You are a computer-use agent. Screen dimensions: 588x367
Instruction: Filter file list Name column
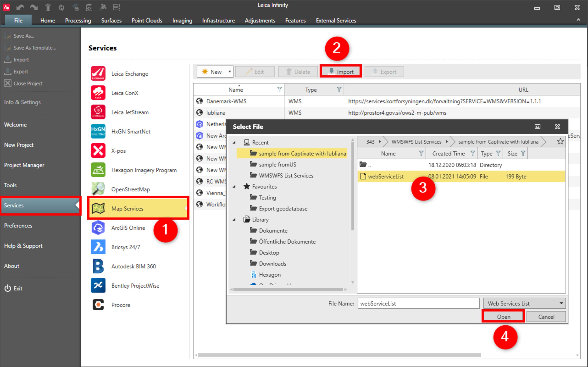pos(421,153)
